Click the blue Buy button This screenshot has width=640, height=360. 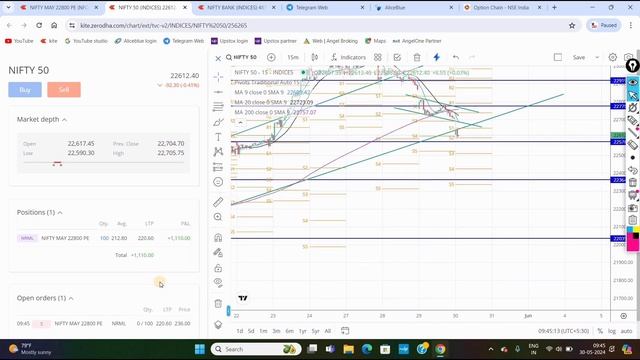click(25, 90)
